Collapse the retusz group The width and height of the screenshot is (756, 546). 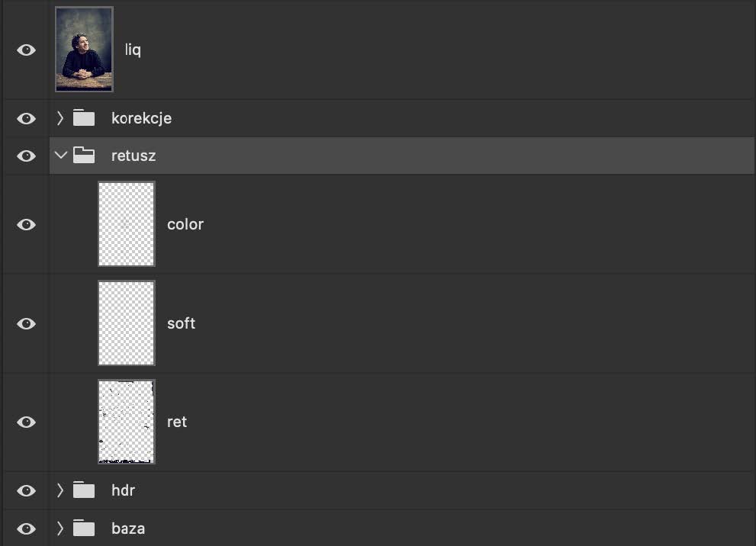60,155
